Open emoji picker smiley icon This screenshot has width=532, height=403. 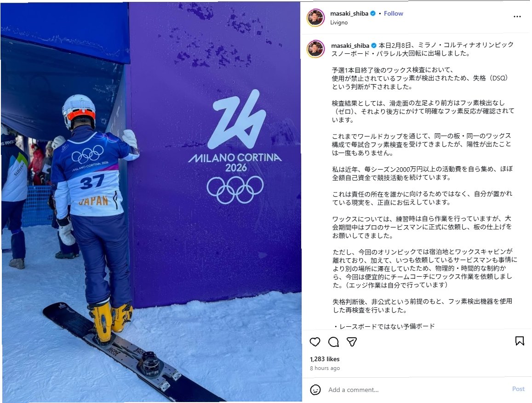pos(315,390)
